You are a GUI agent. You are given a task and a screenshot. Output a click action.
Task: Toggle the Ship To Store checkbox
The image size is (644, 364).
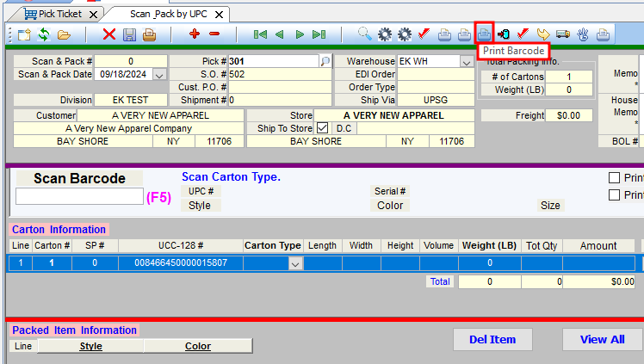pos(322,128)
